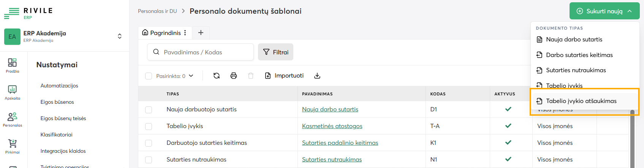
Task: Add a new view tab
Action: click(201, 33)
